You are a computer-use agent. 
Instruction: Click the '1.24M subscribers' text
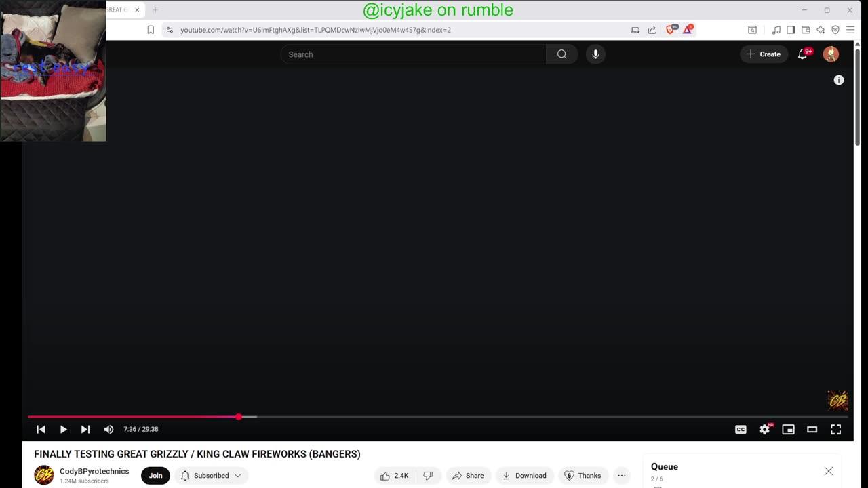pyautogui.click(x=84, y=481)
